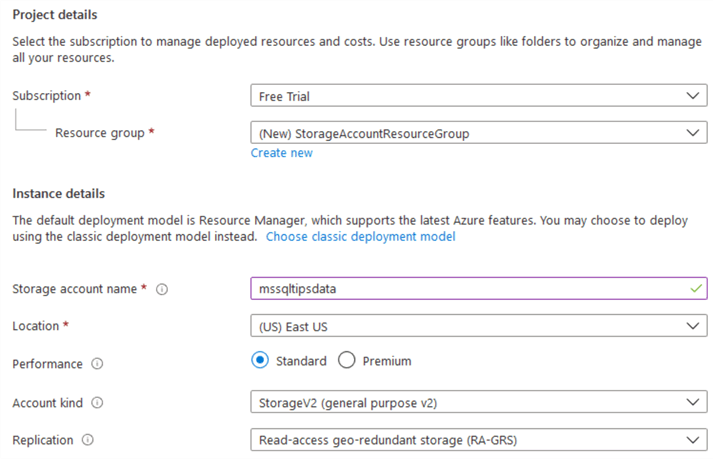
Task: Open the Subscription dropdown showing Free Trial
Action: pyautogui.click(x=478, y=96)
